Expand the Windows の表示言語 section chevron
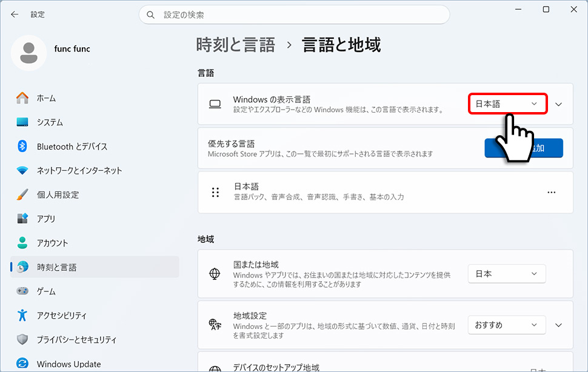This screenshot has width=588, height=372. click(559, 104)
